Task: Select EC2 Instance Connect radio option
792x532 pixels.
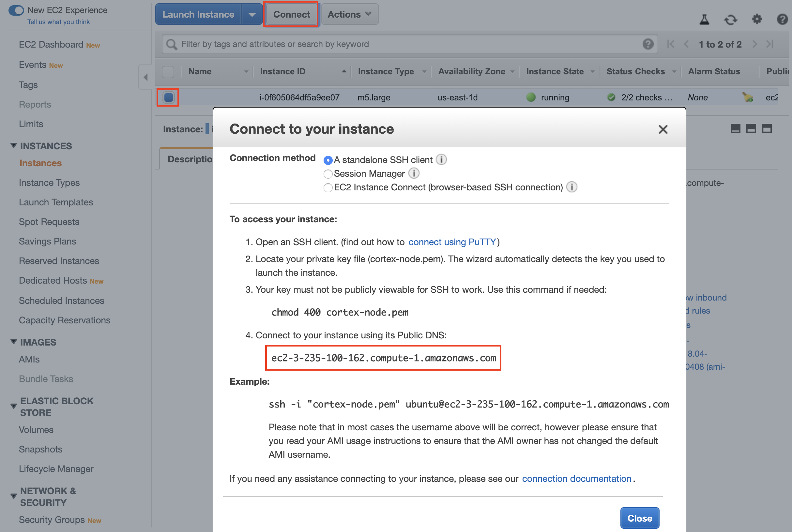Action: tap(327, 188)
